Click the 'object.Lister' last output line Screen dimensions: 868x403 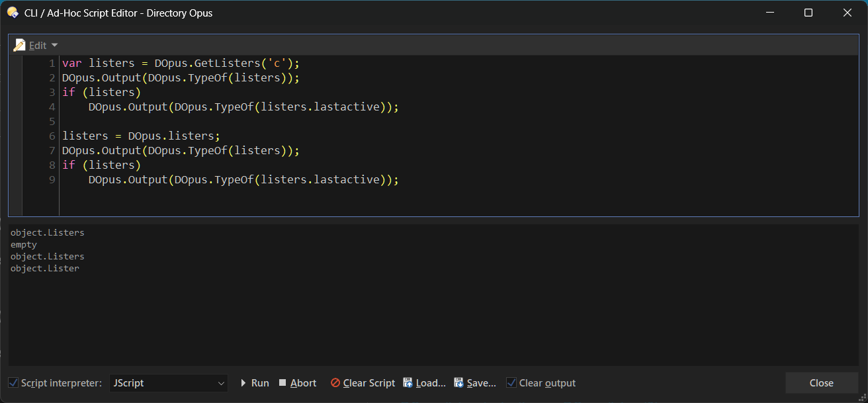coord(45,269)
